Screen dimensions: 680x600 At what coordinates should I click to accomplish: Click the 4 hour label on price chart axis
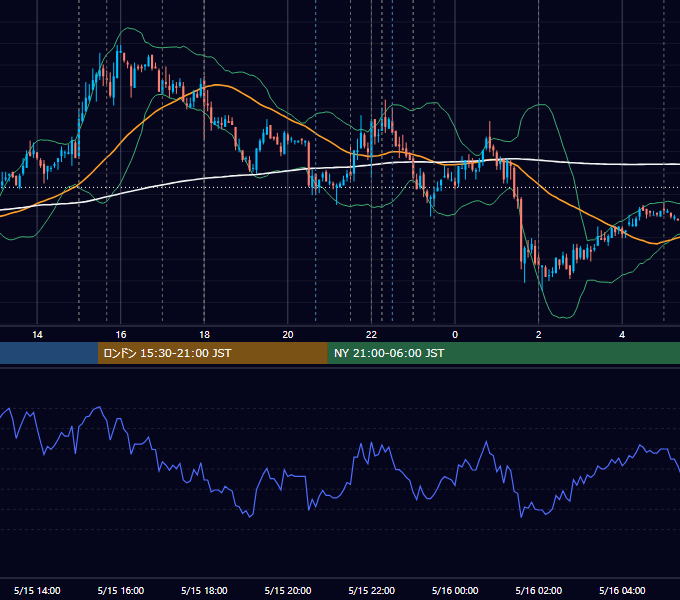pyautogui.click(x=622, y=335)
